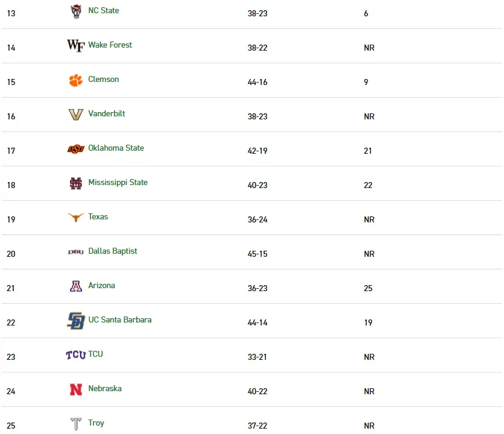Click the UC Santa Barbara logo

click(x=76, y=321)
